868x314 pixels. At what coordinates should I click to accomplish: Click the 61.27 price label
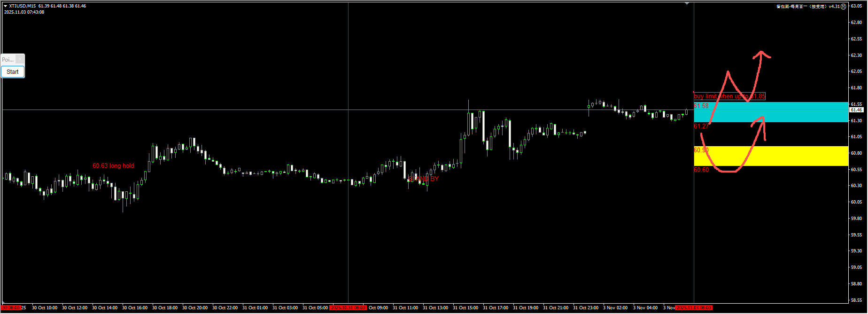[701, 126]
